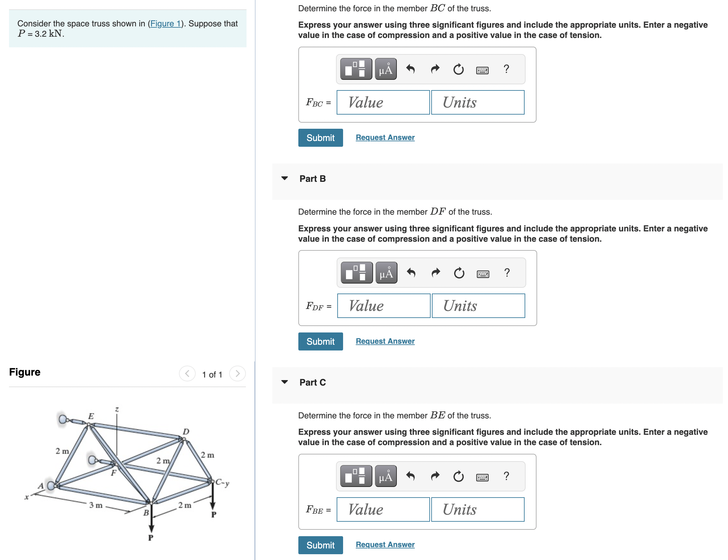
Task: Click the undo icon in Part A toolbar
Action: 411,69
